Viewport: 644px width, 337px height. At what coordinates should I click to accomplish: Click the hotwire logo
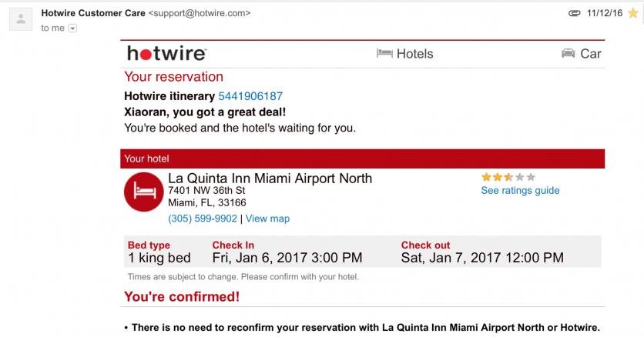(166, 53)
